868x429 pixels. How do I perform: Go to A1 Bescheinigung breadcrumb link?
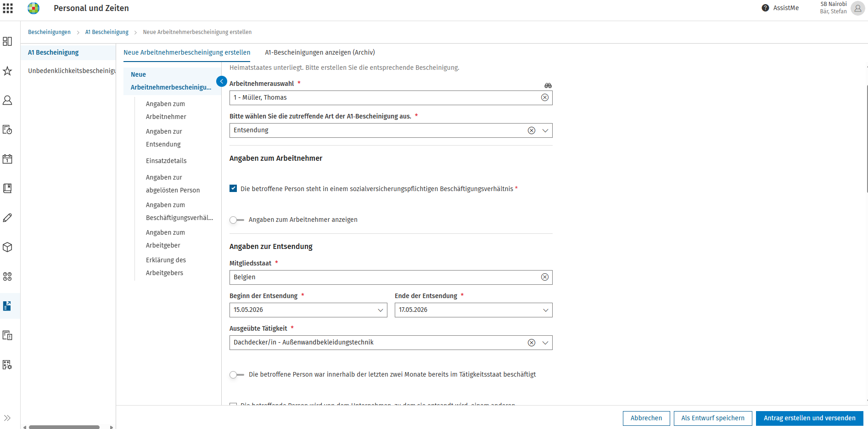pos(107,32)
